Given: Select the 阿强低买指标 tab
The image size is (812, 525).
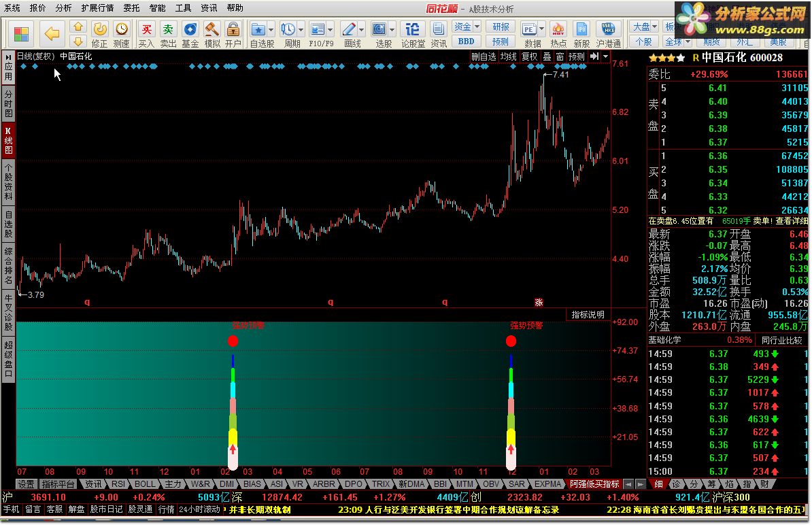Looking at the screenshot, I should click(594, 484).
